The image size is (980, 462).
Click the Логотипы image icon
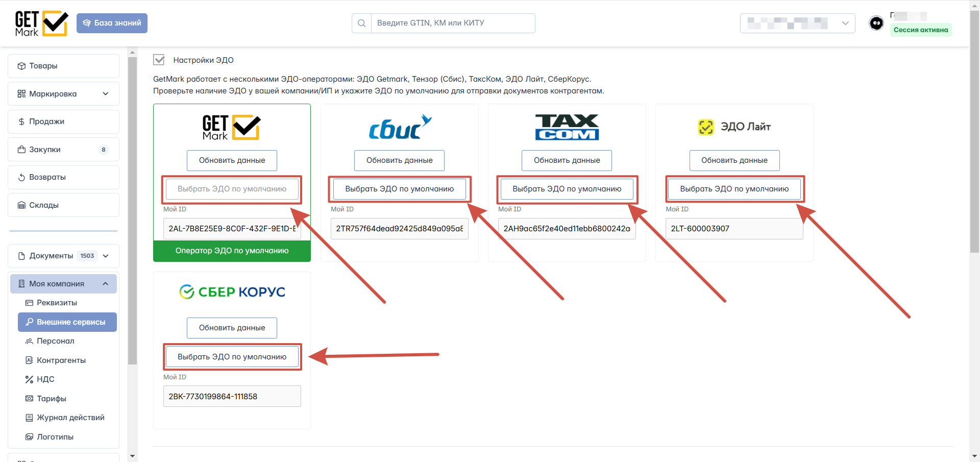(x=29, y=437)
